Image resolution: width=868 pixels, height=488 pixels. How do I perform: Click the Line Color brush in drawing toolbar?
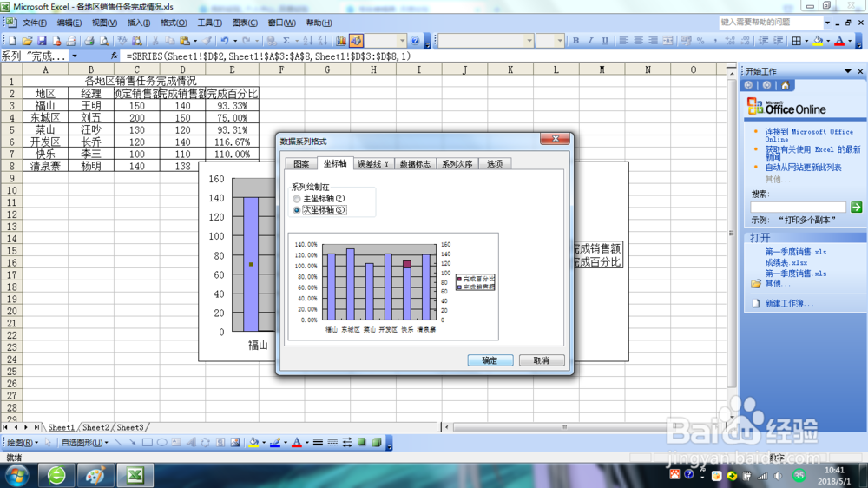point(275,443)
